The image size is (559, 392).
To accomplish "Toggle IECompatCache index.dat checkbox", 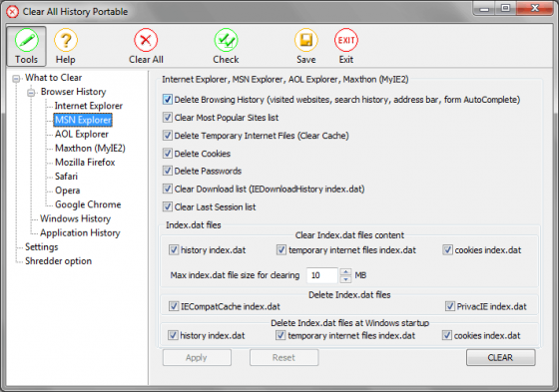I will click(x=174, y=306).
